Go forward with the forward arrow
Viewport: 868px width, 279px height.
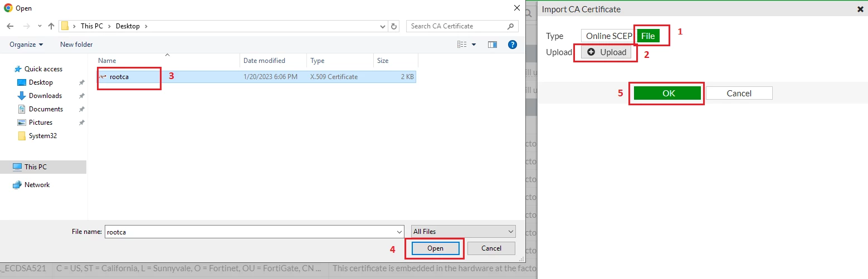(26, 26)
